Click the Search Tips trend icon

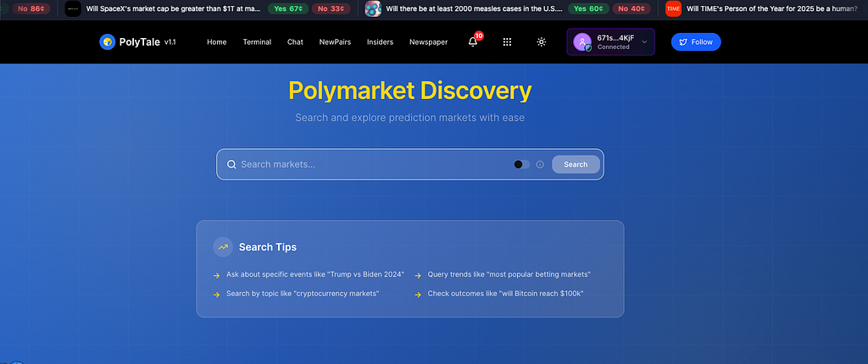(223, 247)
